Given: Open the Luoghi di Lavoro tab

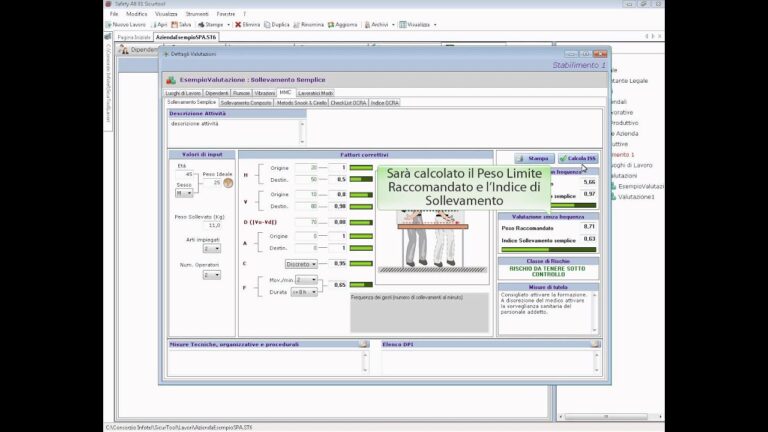Looking at the screenshot, I should pos(183,93).
